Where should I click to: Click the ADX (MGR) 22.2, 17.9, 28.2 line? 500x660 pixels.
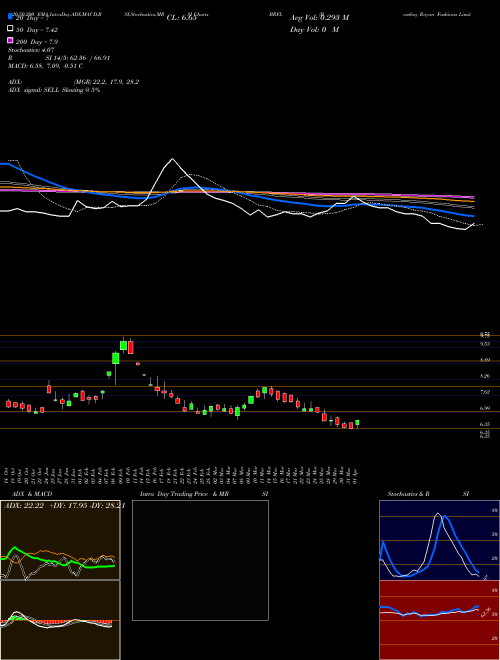click(x=74, y=82)
